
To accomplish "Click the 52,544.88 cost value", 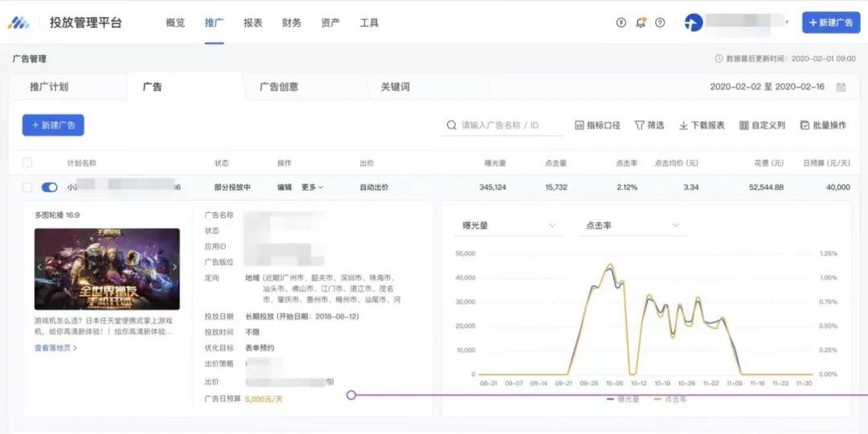I will [x=766, y=187].
